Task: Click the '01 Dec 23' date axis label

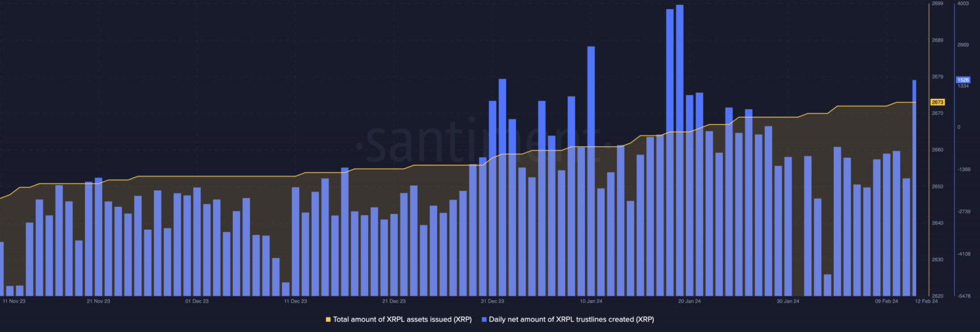Action: pos(197,301)
